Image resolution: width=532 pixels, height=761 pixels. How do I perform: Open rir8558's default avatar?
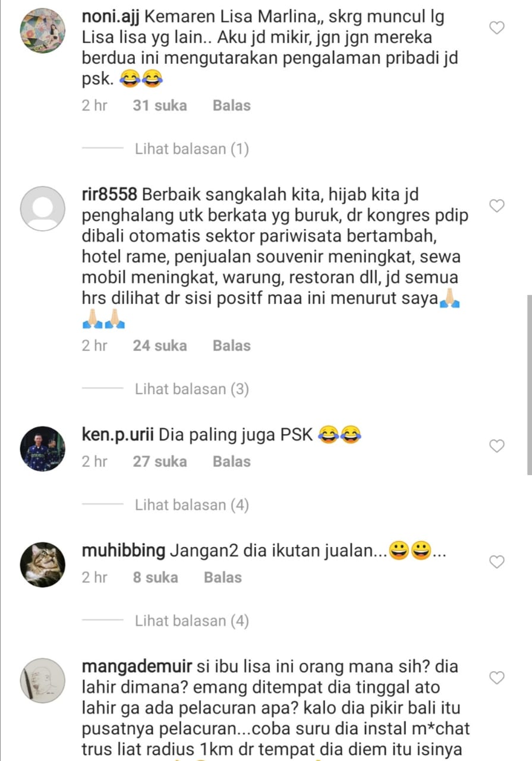pos(43,209)
